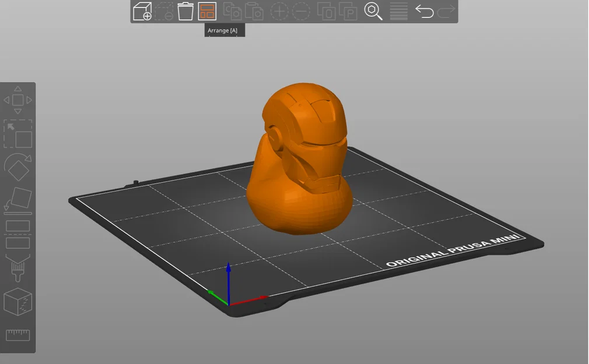
Task: Open the Search magnifier tool
Action: click(x=373, y=11)
